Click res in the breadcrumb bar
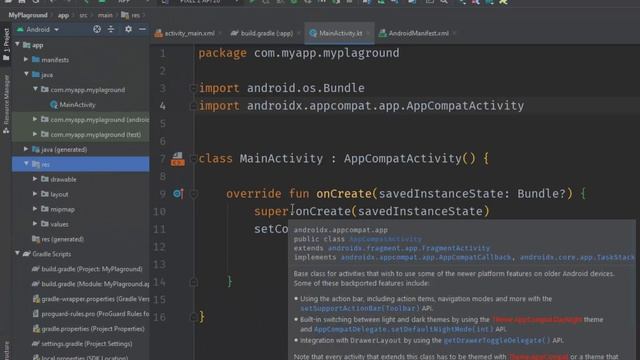 131,15
